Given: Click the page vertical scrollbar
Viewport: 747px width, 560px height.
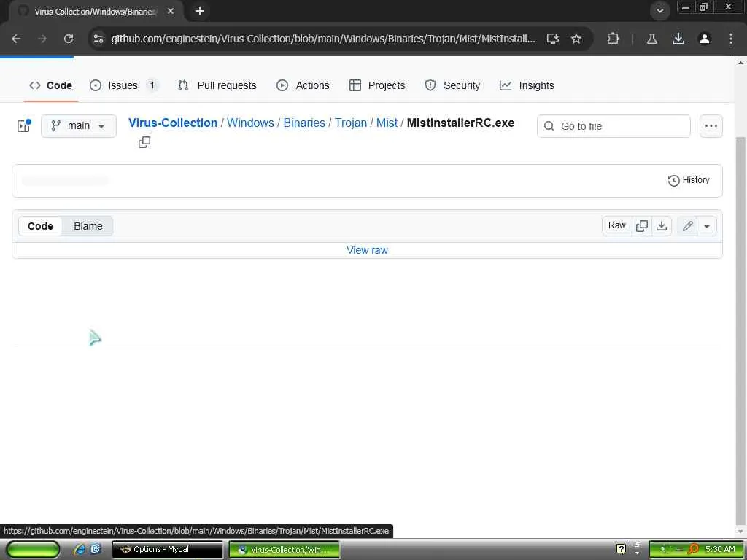Looking at the screenshot, I should 740,333.
